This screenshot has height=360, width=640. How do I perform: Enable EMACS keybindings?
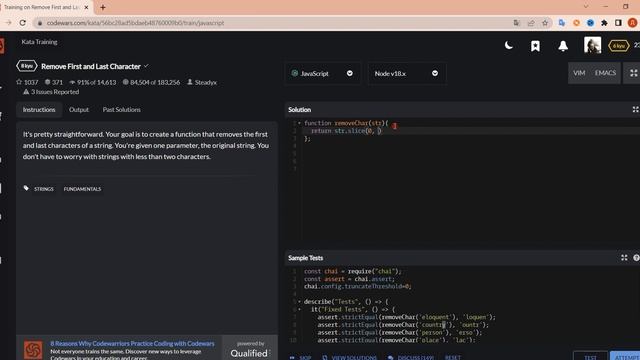[x=605, y=73]
